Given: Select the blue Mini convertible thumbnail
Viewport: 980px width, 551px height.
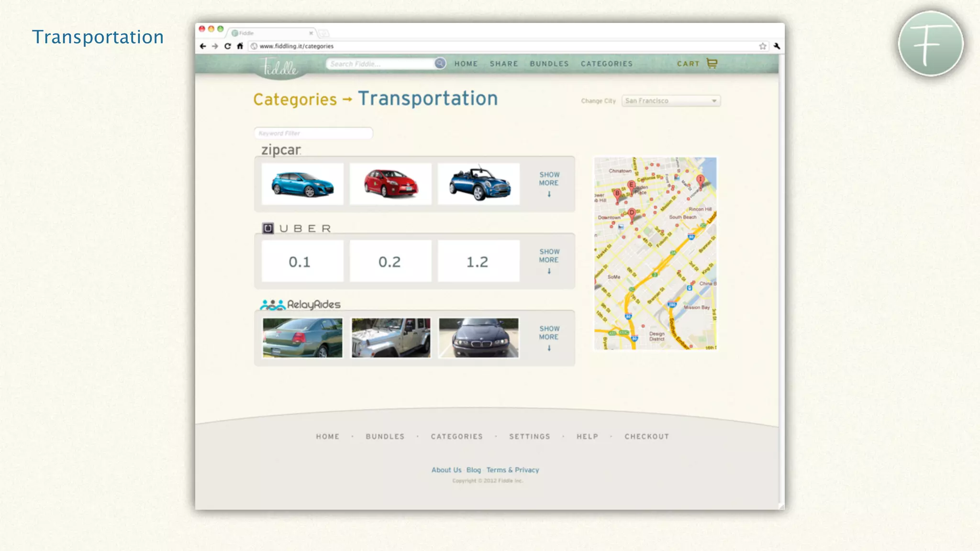Looking at the screenshot, I should (479, 184).
